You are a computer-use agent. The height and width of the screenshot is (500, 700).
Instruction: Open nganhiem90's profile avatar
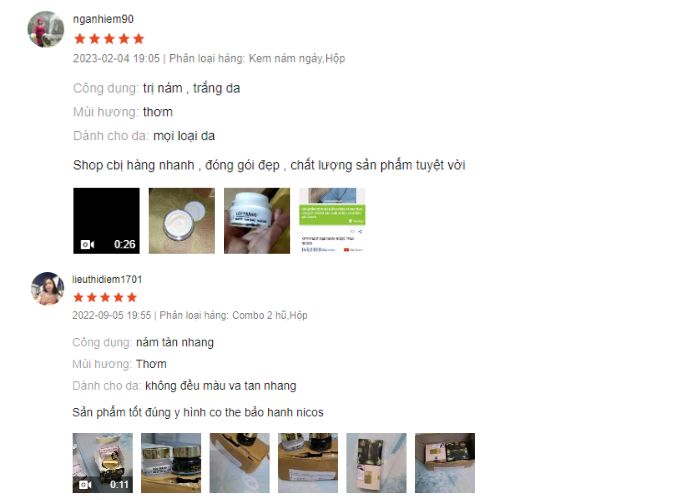[46, 29]
